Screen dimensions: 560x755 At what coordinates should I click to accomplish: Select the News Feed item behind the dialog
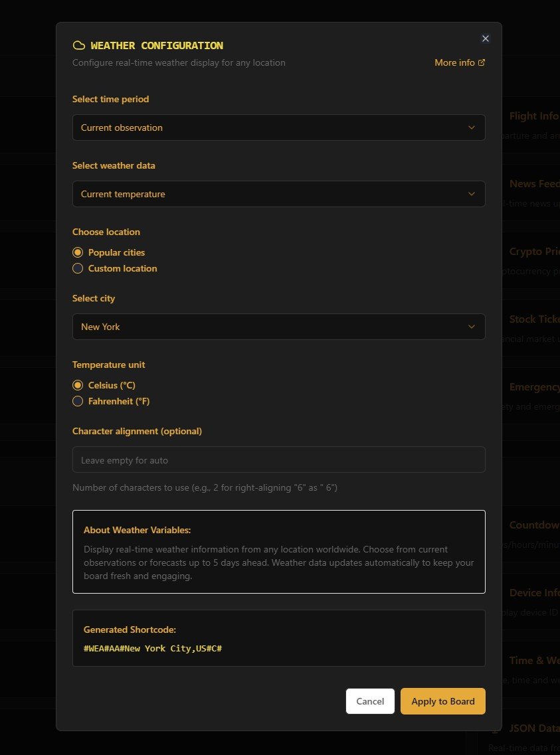pyautogui.click(x=533, y=184)
